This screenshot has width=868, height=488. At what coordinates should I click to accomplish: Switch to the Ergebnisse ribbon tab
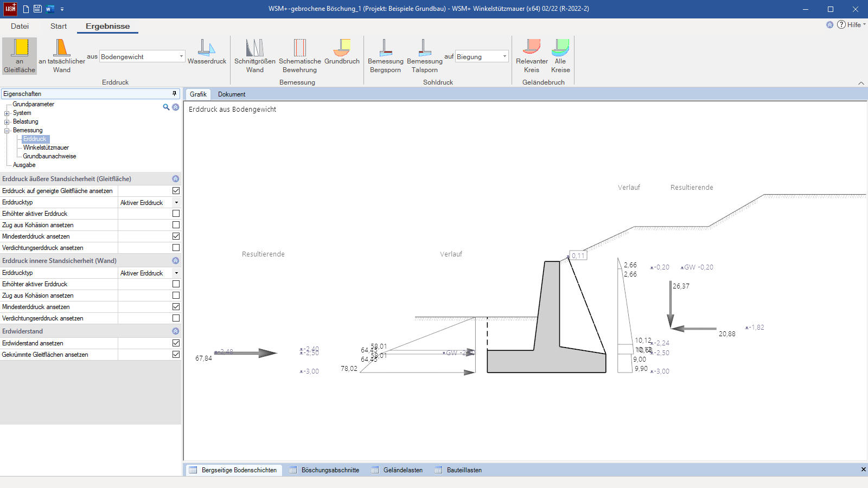107,26
